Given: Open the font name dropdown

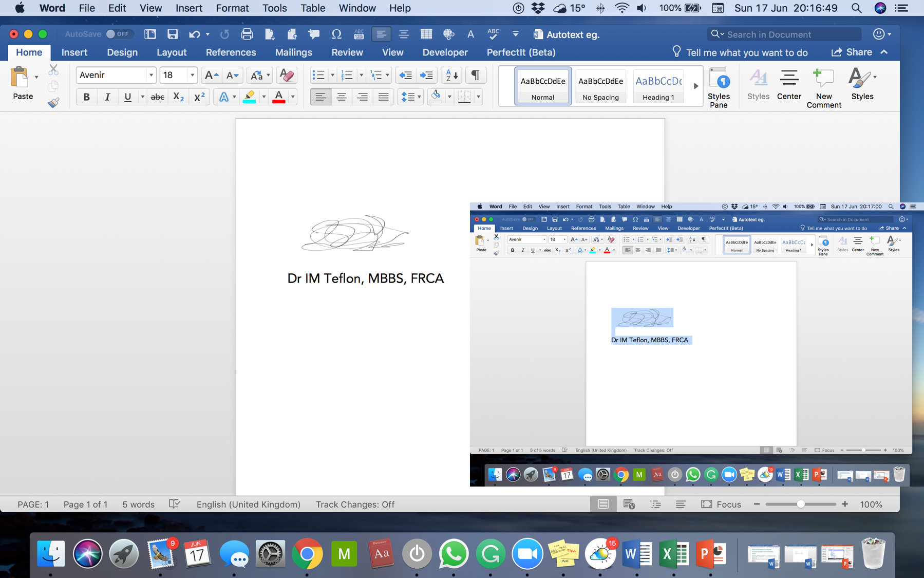Looking at the screenshot, I should click(x=151, y=76).
